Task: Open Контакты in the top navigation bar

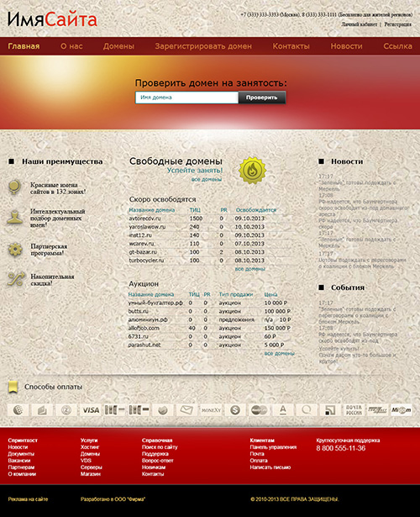Action: 291,46
